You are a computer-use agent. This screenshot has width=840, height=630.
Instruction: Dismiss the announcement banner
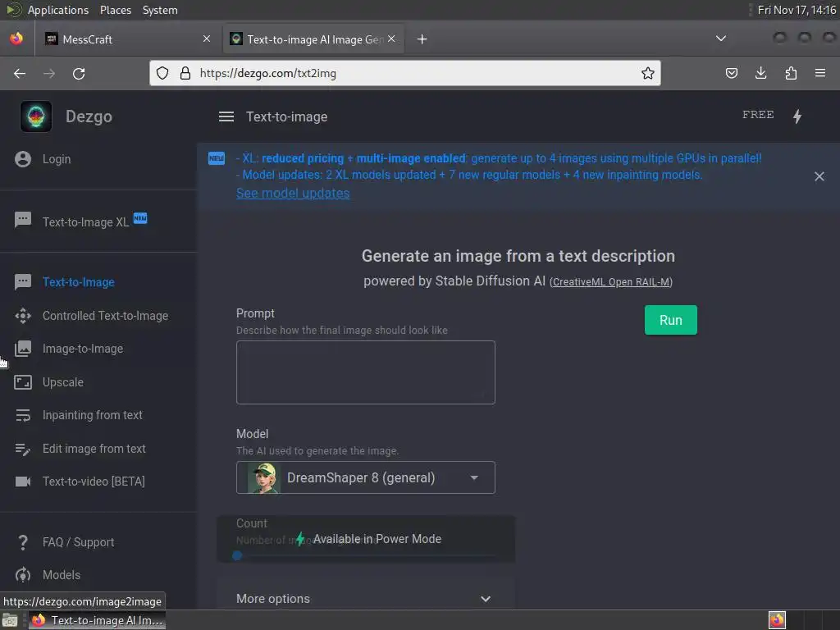819,176
